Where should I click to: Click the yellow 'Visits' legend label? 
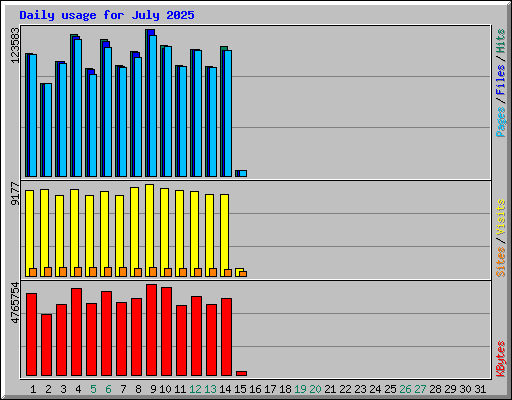coord(500,217)
